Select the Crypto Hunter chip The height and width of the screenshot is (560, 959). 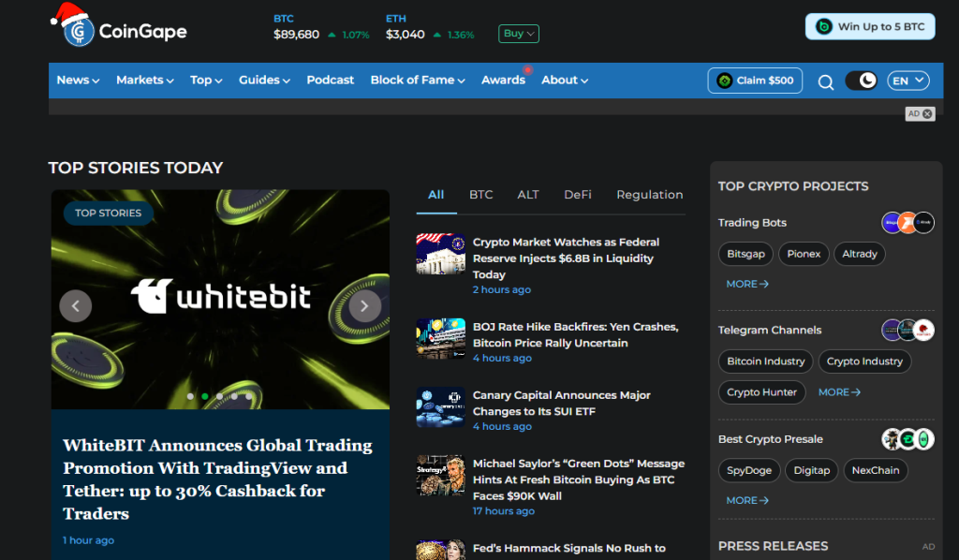pyautogui.click(x=761, y=391)
